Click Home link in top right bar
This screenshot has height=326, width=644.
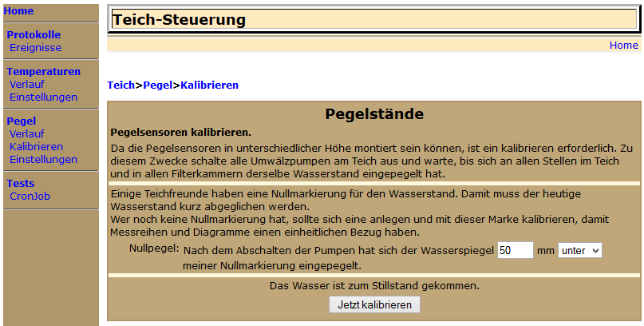pos(623,45)
